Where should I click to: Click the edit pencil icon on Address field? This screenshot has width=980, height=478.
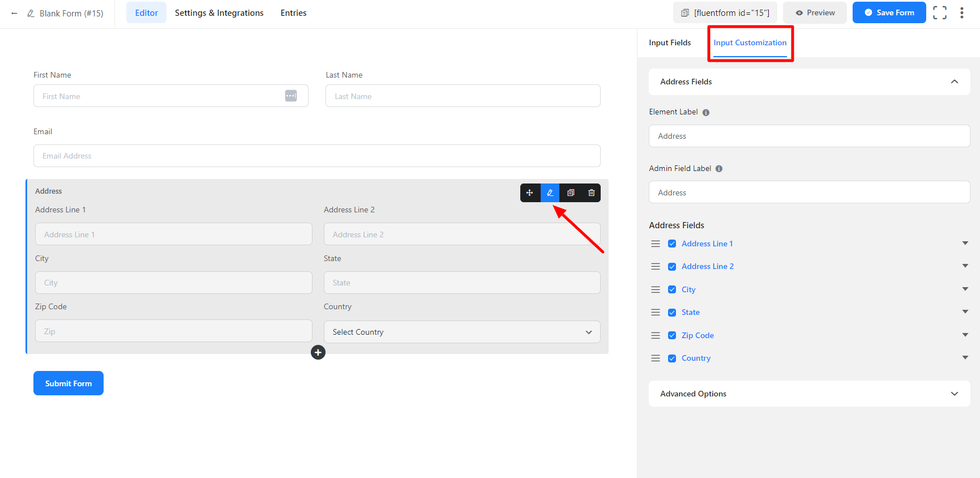550,193
